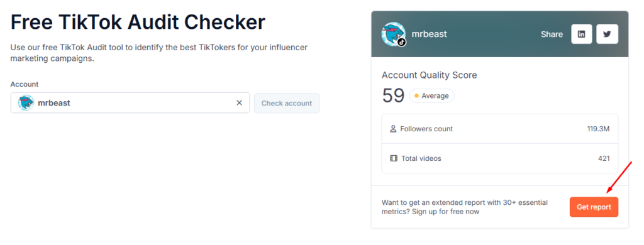Click the person icon beside Followers count
The height and width of the screenshot is (245, 644).
click(x=393, y=129)
